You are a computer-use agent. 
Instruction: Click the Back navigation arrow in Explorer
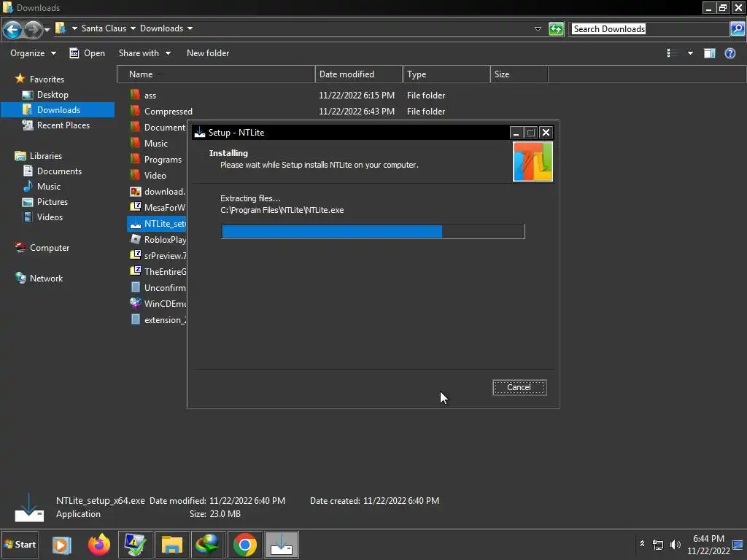12,29
